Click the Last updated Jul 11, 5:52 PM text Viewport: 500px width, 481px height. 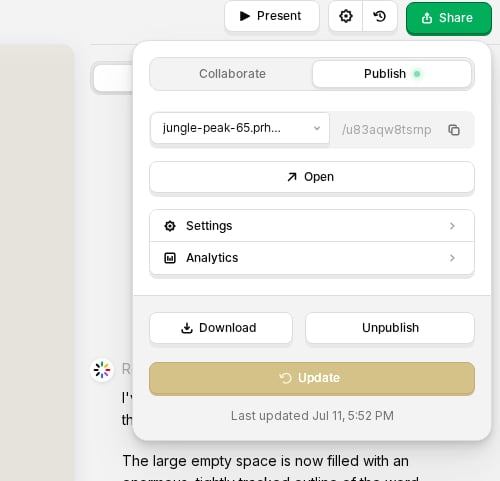(312, 416)
